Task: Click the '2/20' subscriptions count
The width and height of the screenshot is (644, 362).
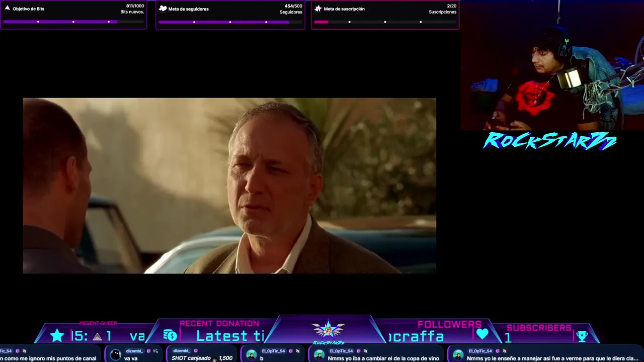Action: click(x=452, y=6)
